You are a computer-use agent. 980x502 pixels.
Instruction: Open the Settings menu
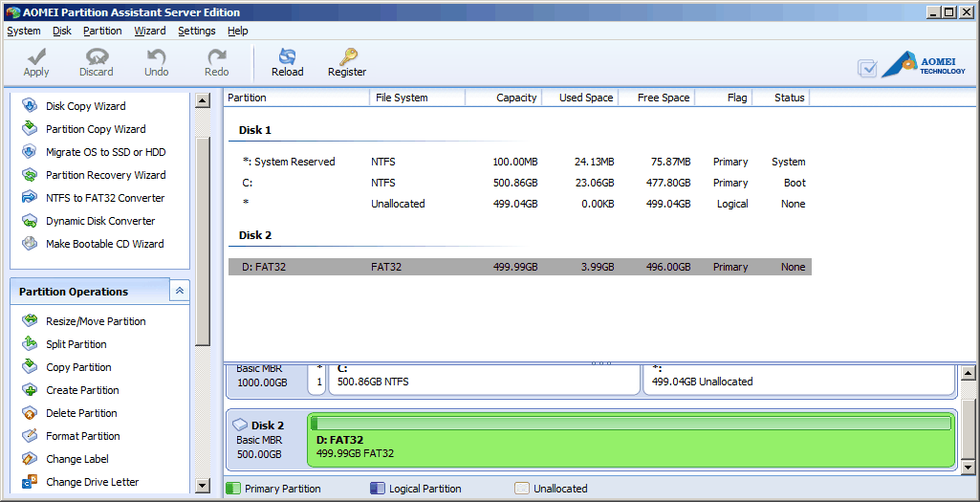pos(197,31)
